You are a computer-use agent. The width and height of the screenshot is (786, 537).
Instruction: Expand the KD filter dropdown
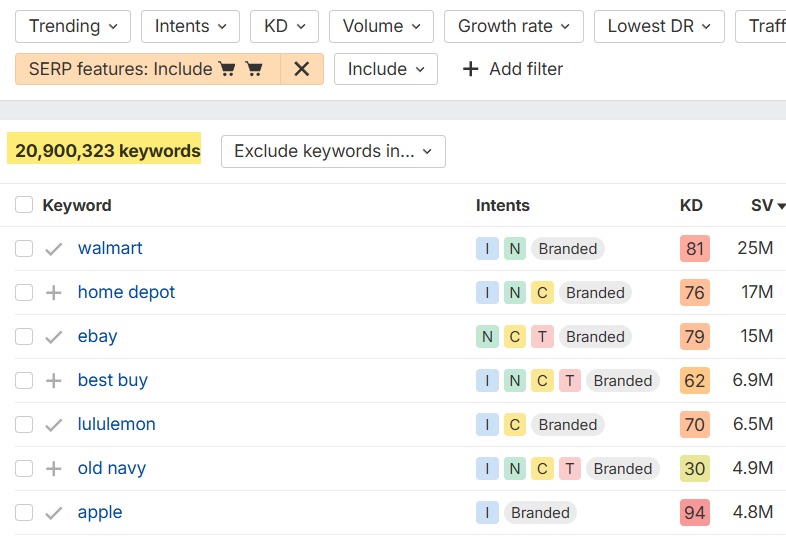tap(284, 26)
